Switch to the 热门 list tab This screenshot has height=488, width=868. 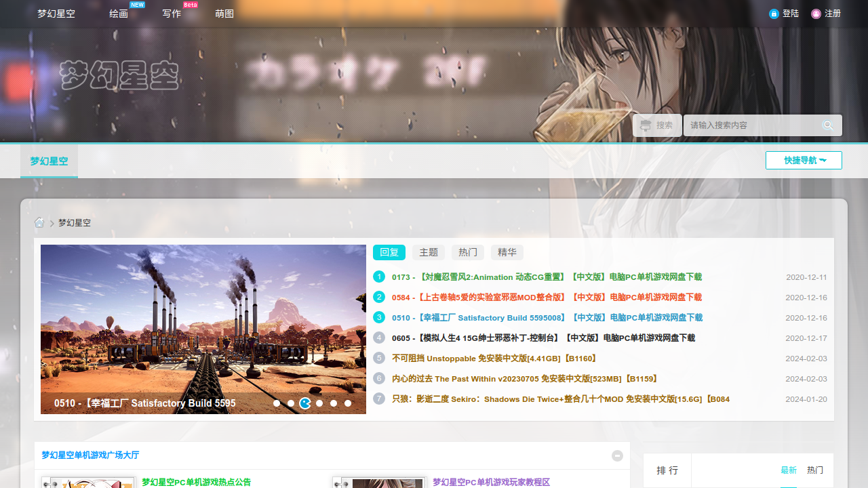(x=468, y=253)
